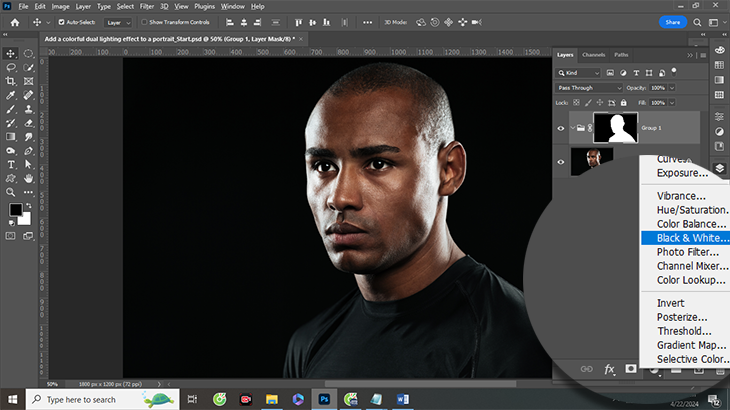Click the fx layer style icon
The image size is (730, 410).
click(x=608, y=369)
